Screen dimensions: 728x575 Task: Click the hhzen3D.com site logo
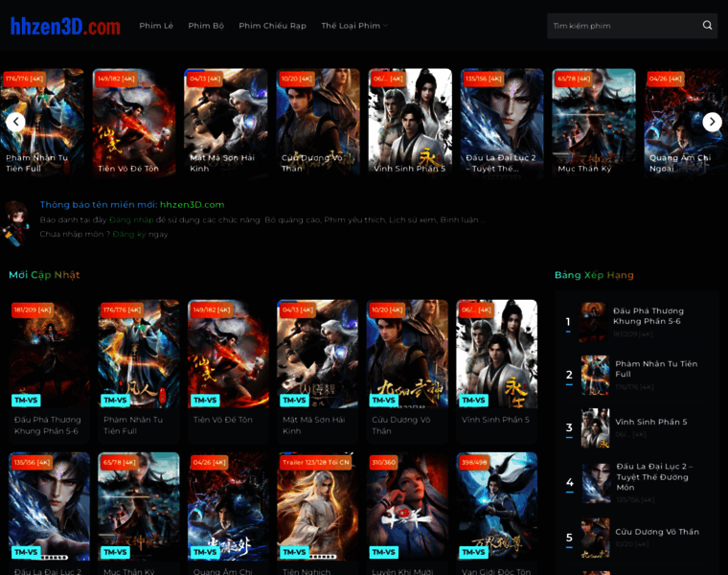point(65,26)
